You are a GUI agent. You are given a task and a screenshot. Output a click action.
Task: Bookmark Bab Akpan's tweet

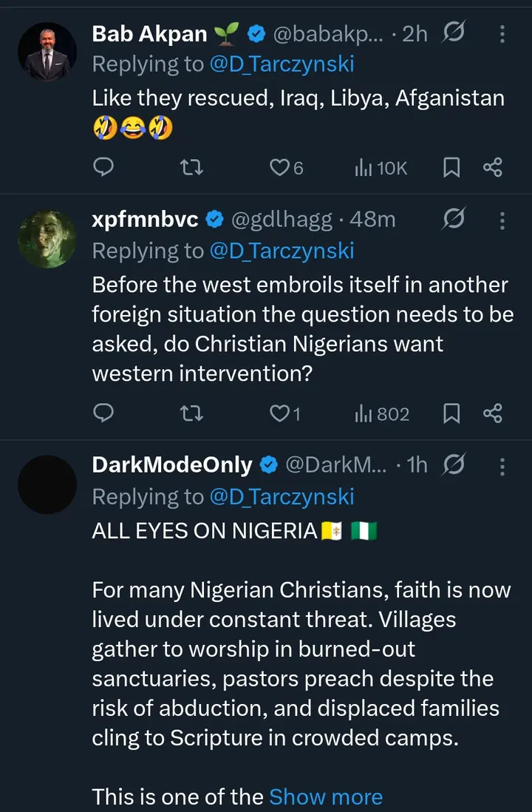click(451, 168)
